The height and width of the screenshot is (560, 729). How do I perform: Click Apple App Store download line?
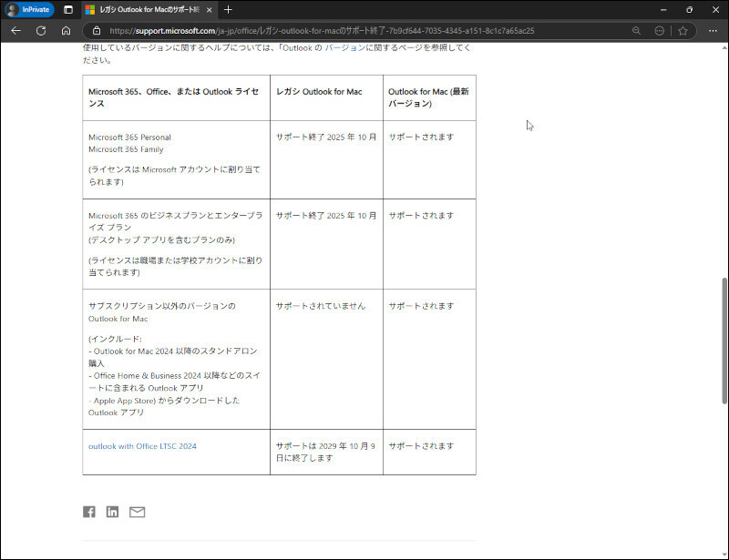pyautogui.click(x=164, y=406)
